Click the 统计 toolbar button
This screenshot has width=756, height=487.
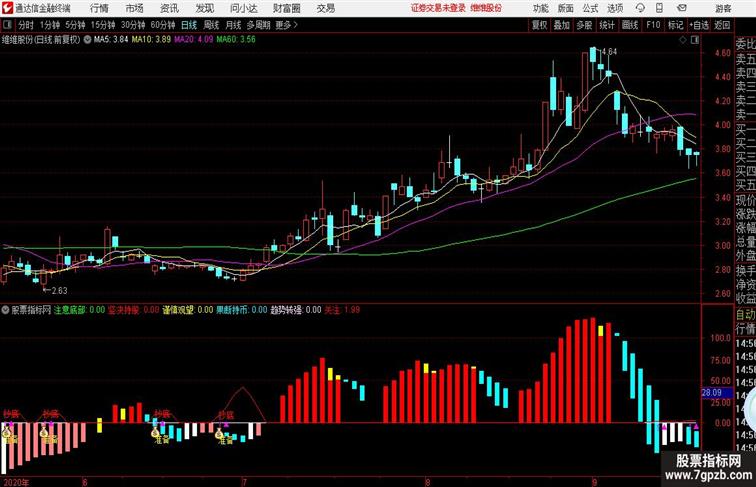(x=607, y=25)
